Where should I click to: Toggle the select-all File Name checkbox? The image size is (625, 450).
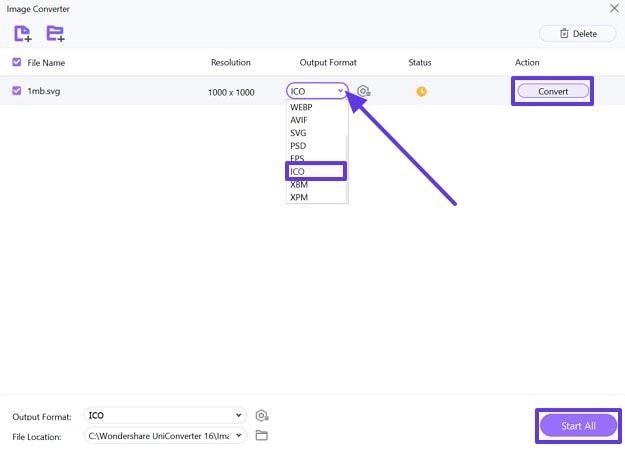[x=17, y=62]
